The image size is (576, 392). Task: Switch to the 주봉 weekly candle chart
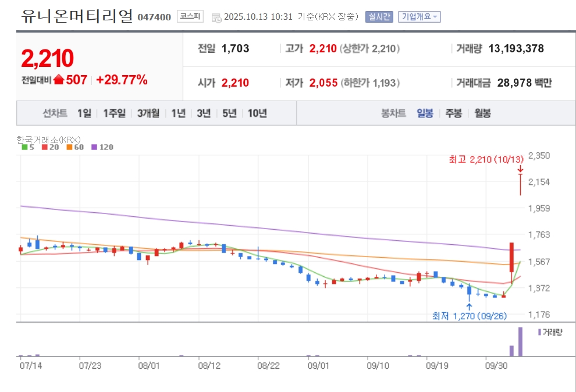454,113
